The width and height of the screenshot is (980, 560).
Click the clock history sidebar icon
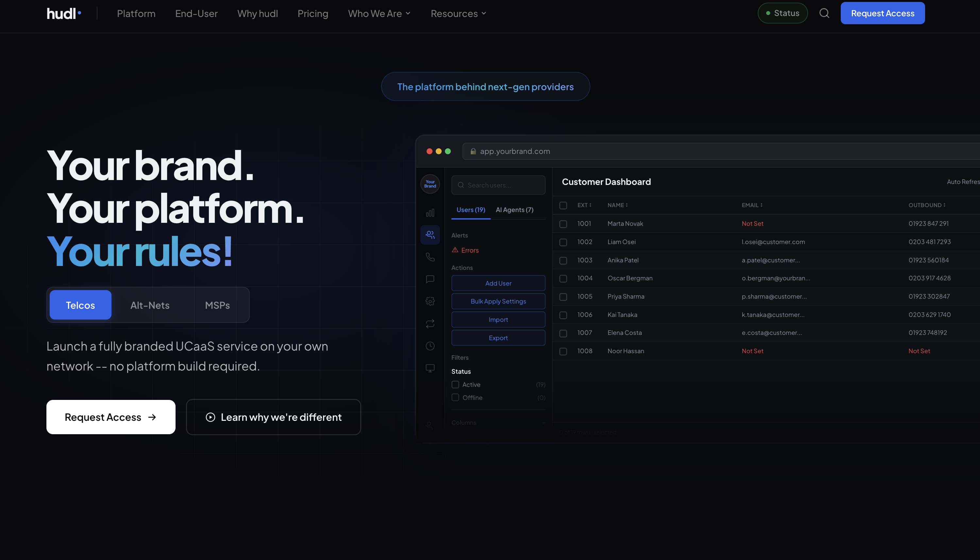(430, 346)
